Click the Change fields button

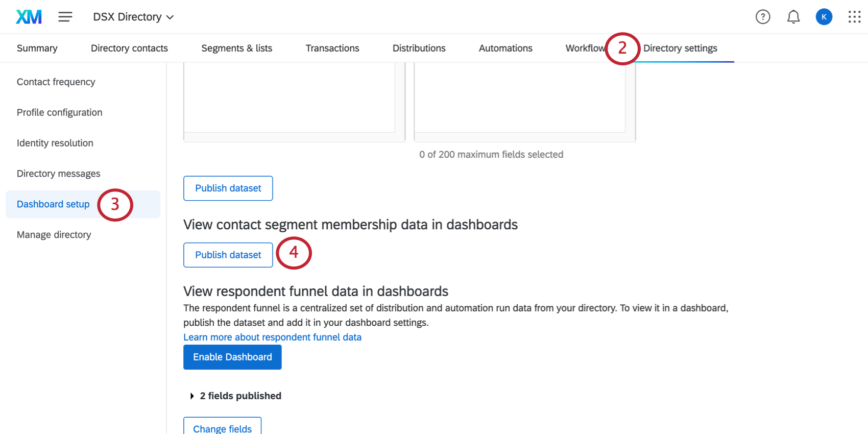222,429
